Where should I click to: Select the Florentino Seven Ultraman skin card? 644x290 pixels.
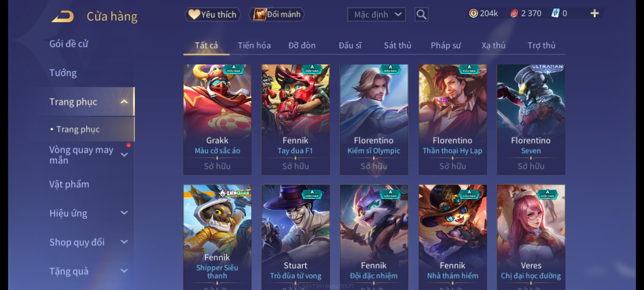point(531,119)
